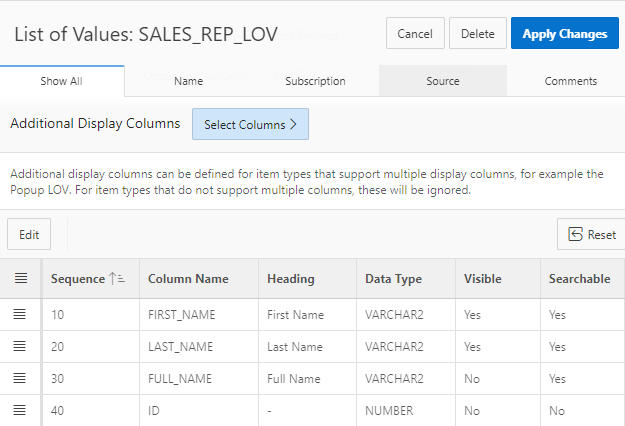Open the Comments tab

(570, 81)
